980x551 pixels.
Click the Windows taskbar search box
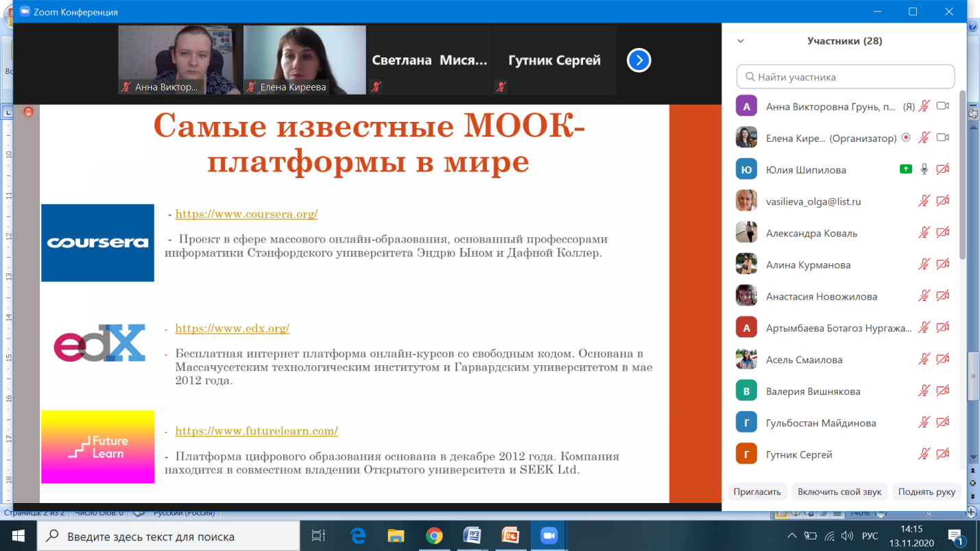click(x=169, y=536)
